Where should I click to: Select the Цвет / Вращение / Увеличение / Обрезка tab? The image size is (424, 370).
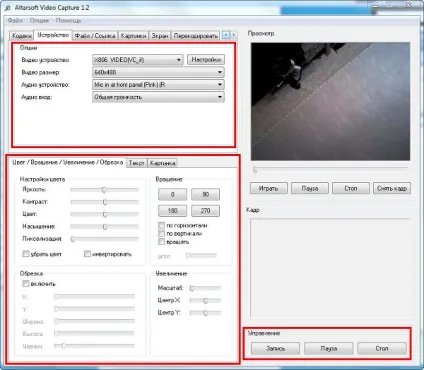click(68, 162)
